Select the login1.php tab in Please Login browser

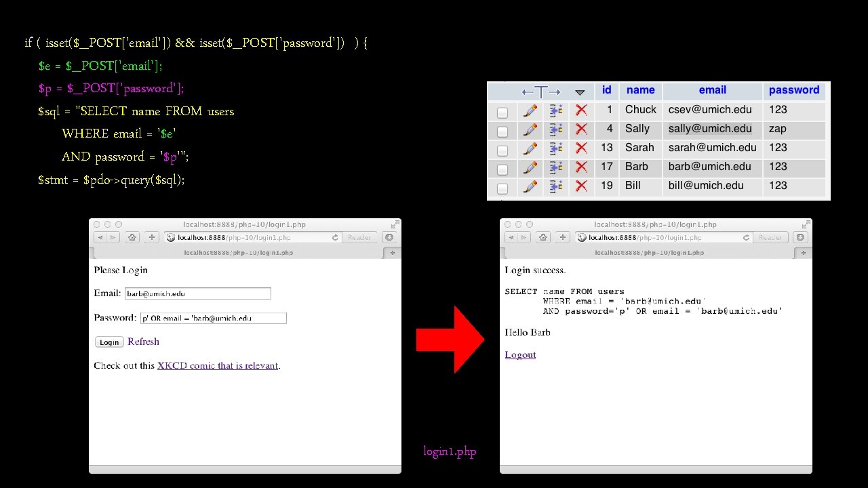239,253
